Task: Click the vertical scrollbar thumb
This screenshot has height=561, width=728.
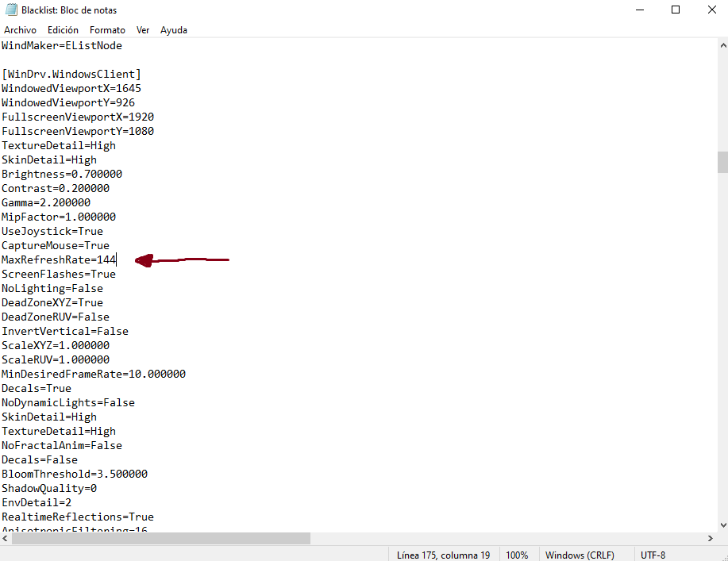Action: click(723, 162)
